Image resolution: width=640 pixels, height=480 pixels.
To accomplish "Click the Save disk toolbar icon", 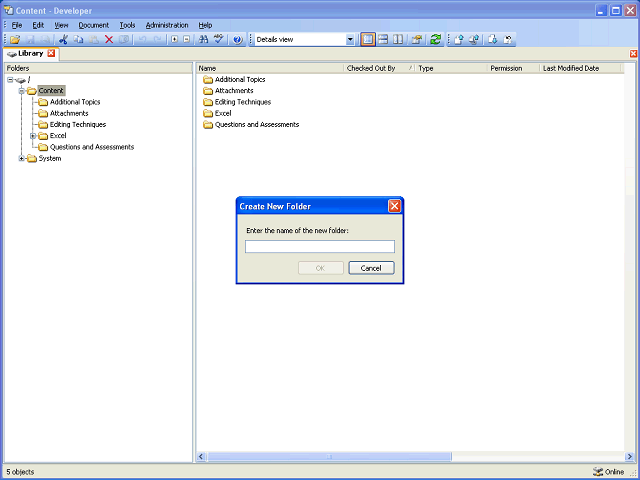I will 30,40.
